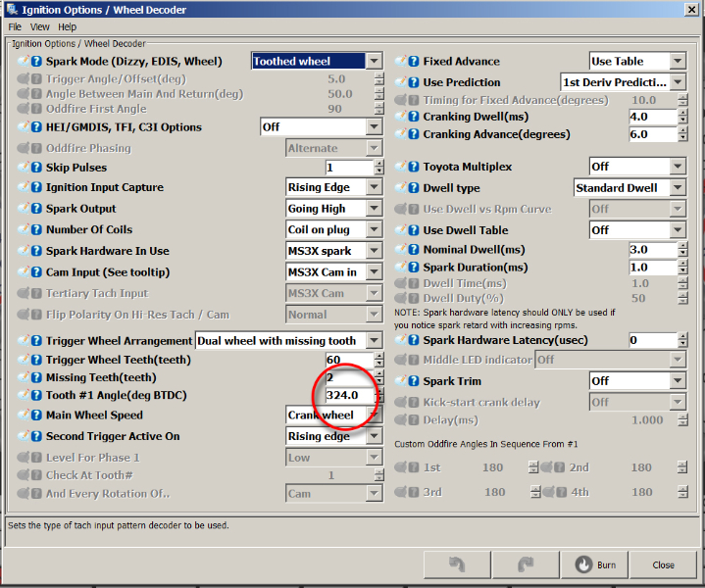The image size is (705, 588).
Task: Click help icon for Trigger Wheel Arrangement
Action: 36,341
